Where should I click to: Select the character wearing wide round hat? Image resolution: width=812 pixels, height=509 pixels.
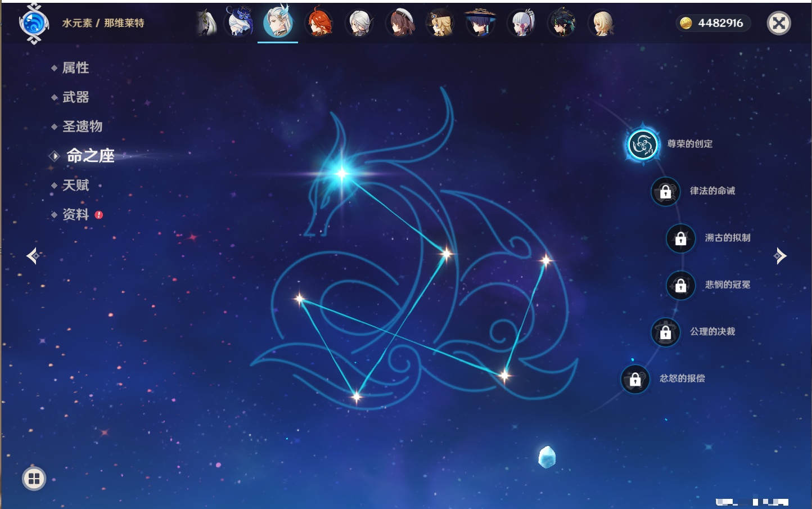tap(481, 22)
